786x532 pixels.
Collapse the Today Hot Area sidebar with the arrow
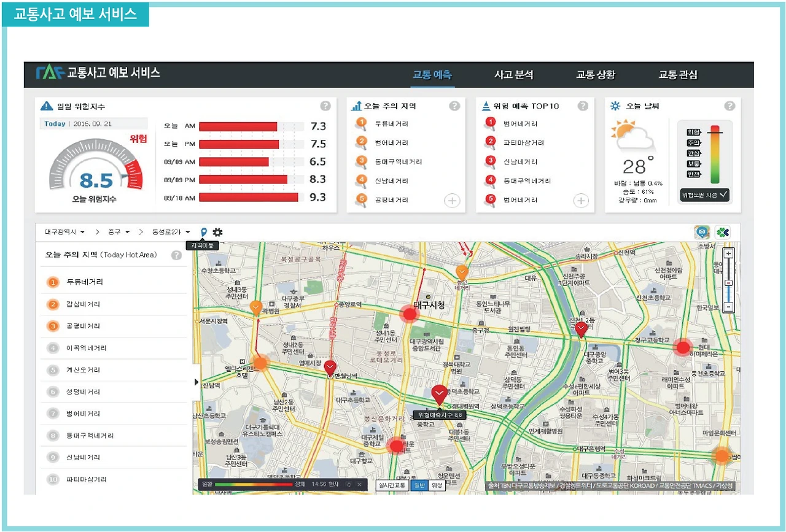196,382
